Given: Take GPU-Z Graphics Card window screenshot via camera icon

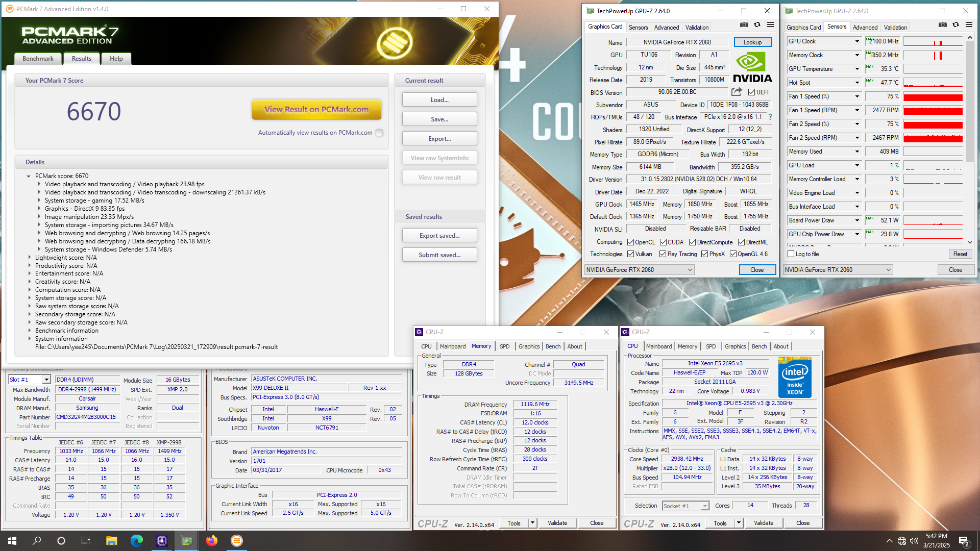Looking at the screenshot, I should 744,24.
